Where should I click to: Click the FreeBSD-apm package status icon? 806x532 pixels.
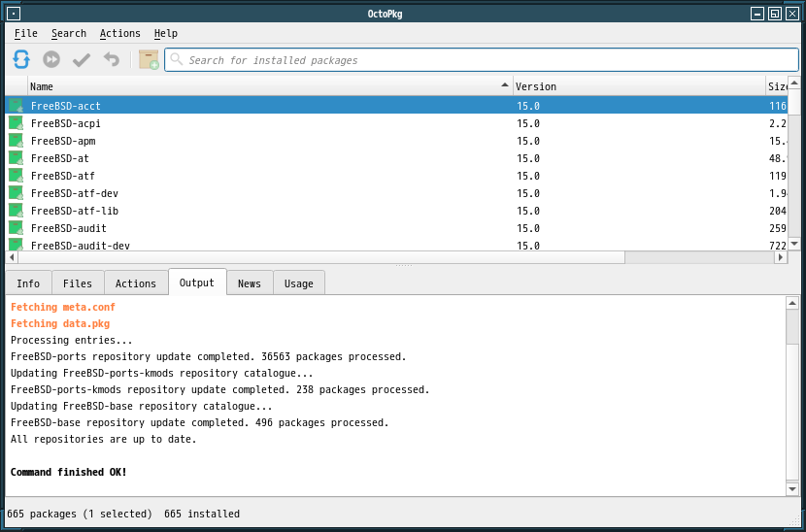pyautogui.click(x=16, y=141)
